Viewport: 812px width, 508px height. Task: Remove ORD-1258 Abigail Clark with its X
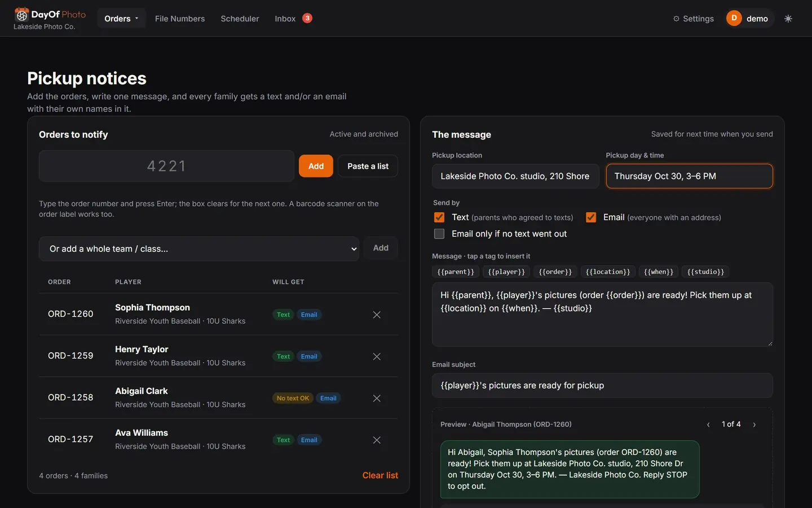coord(377,398)
